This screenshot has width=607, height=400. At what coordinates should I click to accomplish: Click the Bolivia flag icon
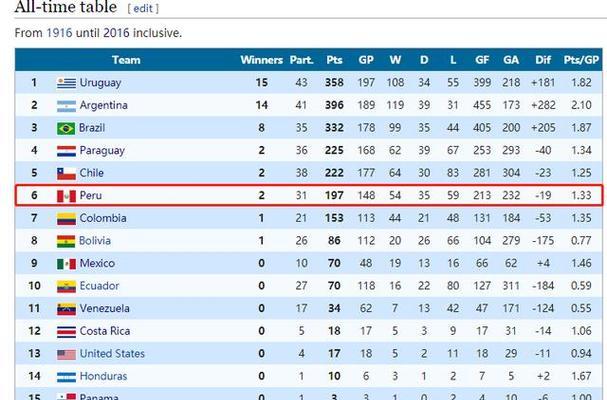point(66,241)
